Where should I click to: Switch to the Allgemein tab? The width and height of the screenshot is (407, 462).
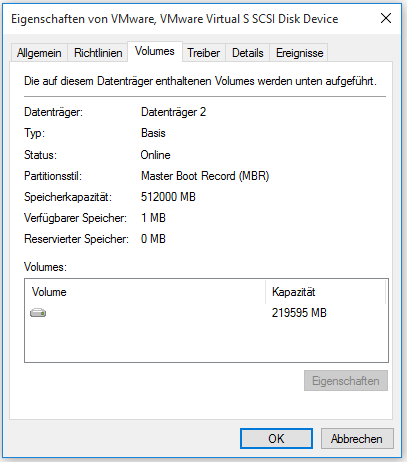pos(39,53)
